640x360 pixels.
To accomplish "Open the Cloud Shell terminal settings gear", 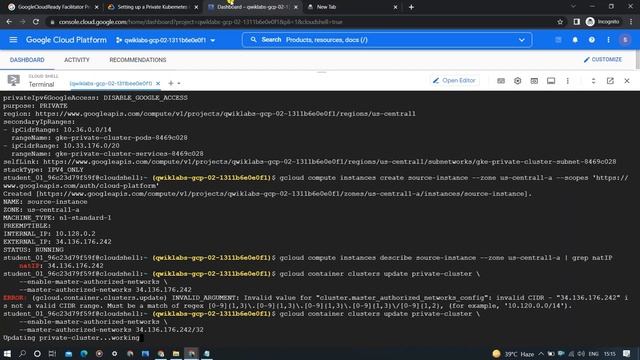I will click(x=518, y=81).
